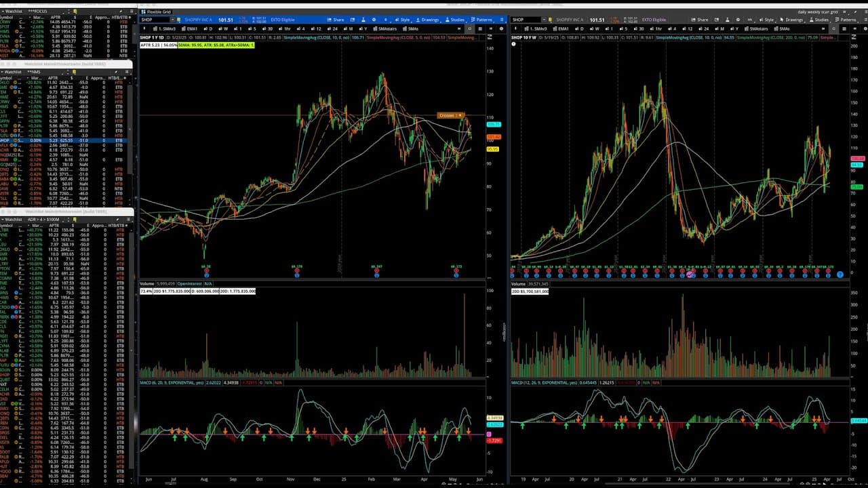Screen dimensions: 868x488
Task: Select EMA1 study set in right chart
Action: [560, 28]
